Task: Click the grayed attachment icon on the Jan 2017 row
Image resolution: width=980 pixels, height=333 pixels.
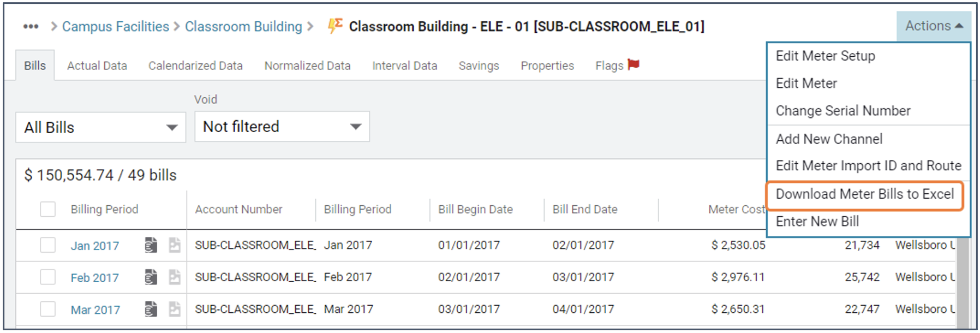Action: tap(174, 245)
